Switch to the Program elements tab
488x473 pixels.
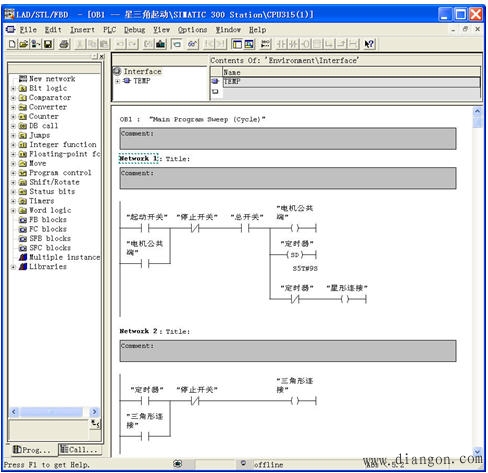click(32, 450)
